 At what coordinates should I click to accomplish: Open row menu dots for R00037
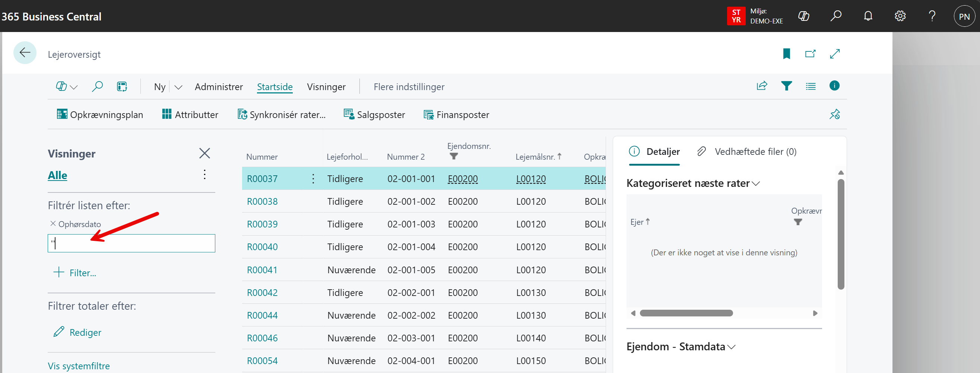tap(313, 179)
